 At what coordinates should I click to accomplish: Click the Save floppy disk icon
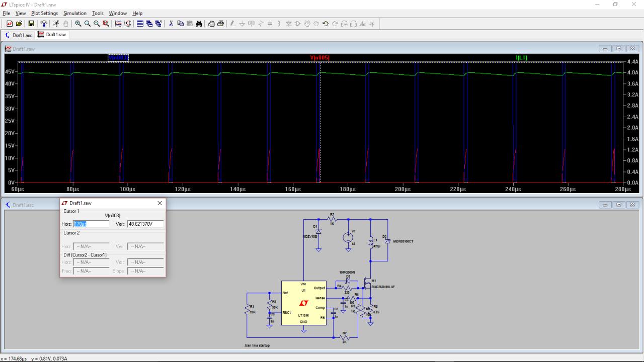click(x=31, y=24)
